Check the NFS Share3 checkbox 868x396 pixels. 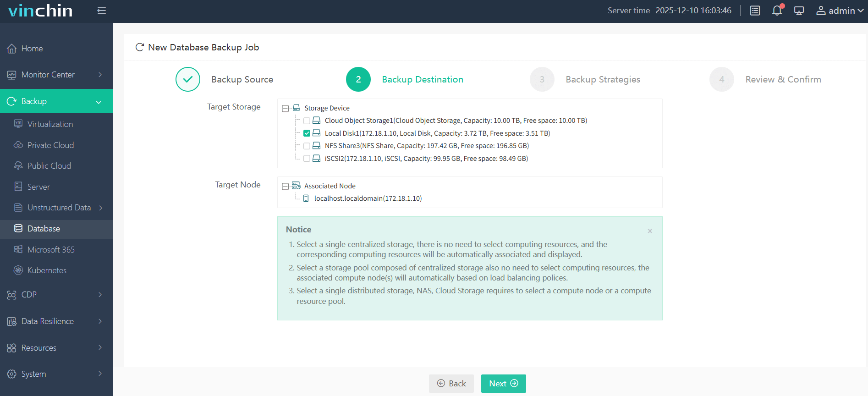pos(307,146)
